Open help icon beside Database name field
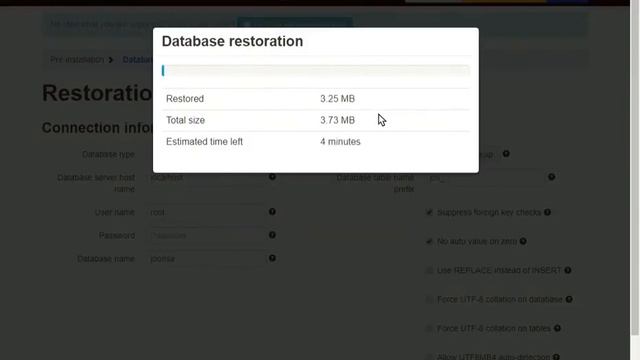The width and height of the screenshot is (640, 360). pos(272,258)
